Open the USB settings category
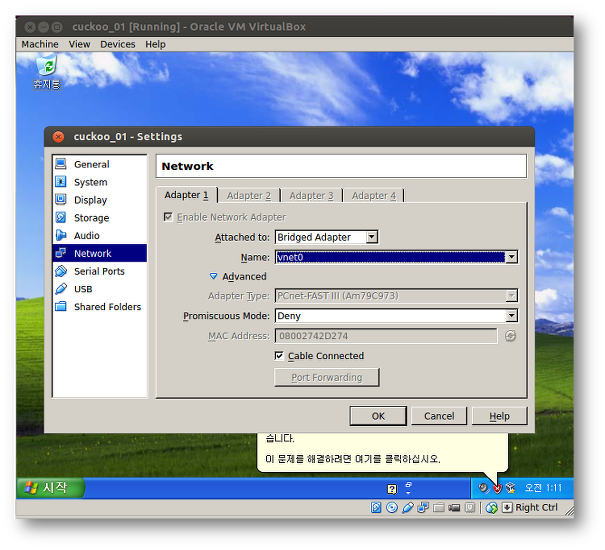The width and height of the screenshot is (605, 550). (x=100, y=289)
